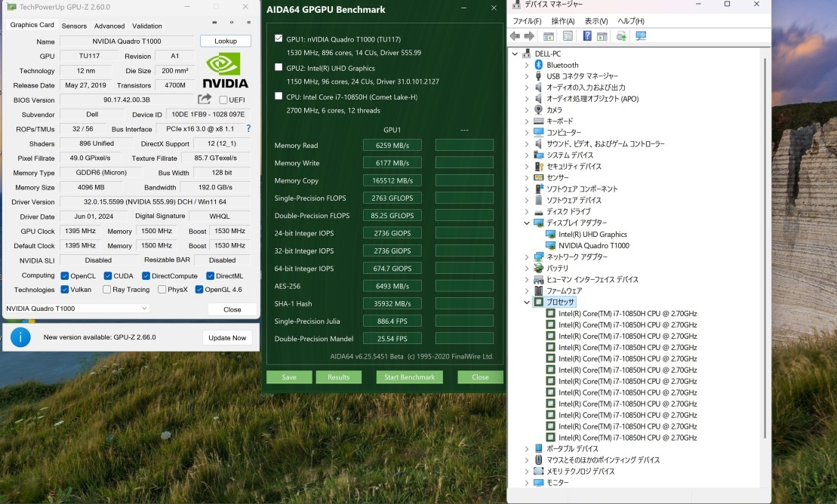Click Update Now in GPU-Z
Viewport: 837px width, 504px height.
tap(227, 337)
